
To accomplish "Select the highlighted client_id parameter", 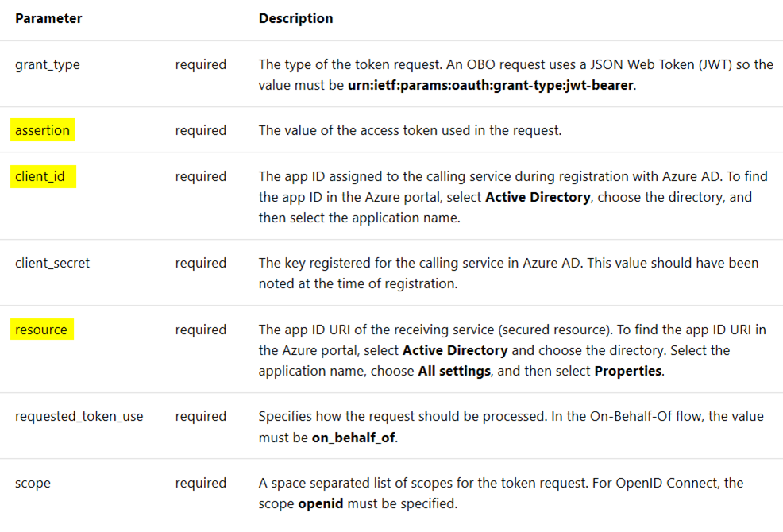I will pos(43,176).
